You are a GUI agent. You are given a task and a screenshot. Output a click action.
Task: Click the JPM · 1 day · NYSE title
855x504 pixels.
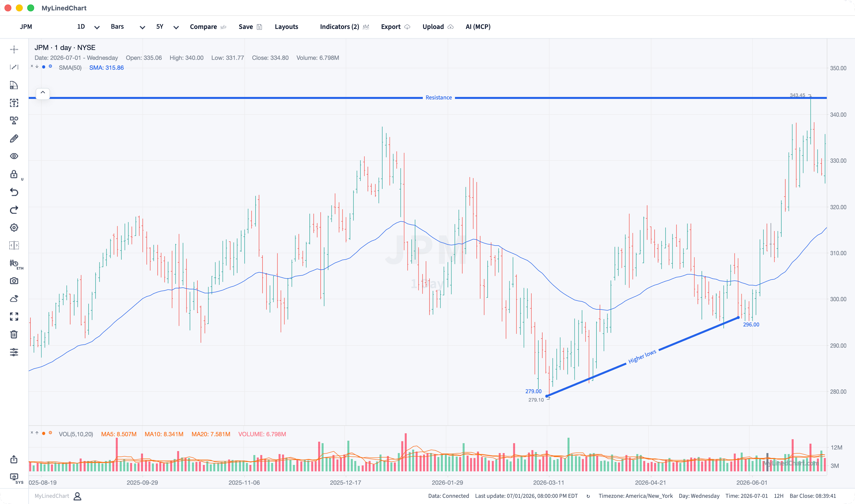[x=65, y=47]
